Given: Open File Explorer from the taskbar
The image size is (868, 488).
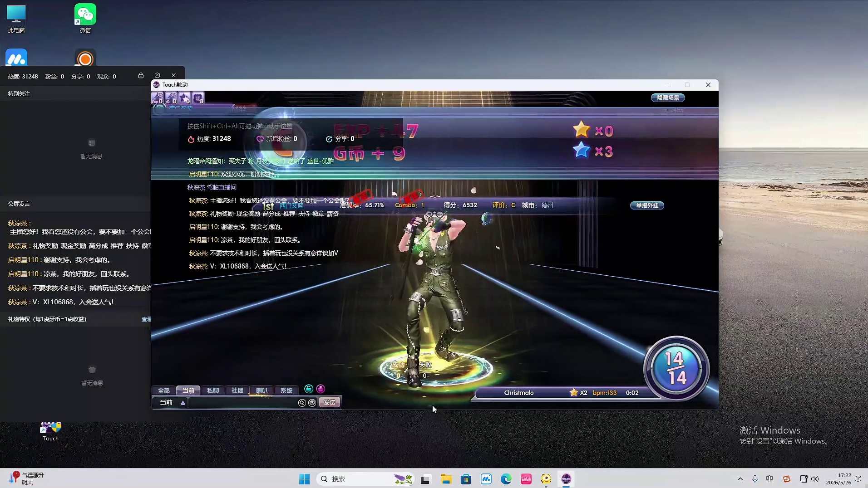Looking at the screenshot, I should click(446, 479).
